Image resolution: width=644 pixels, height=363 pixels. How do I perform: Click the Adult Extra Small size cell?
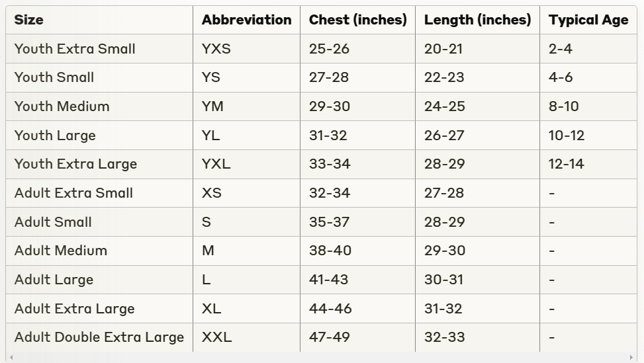(73, 193)
